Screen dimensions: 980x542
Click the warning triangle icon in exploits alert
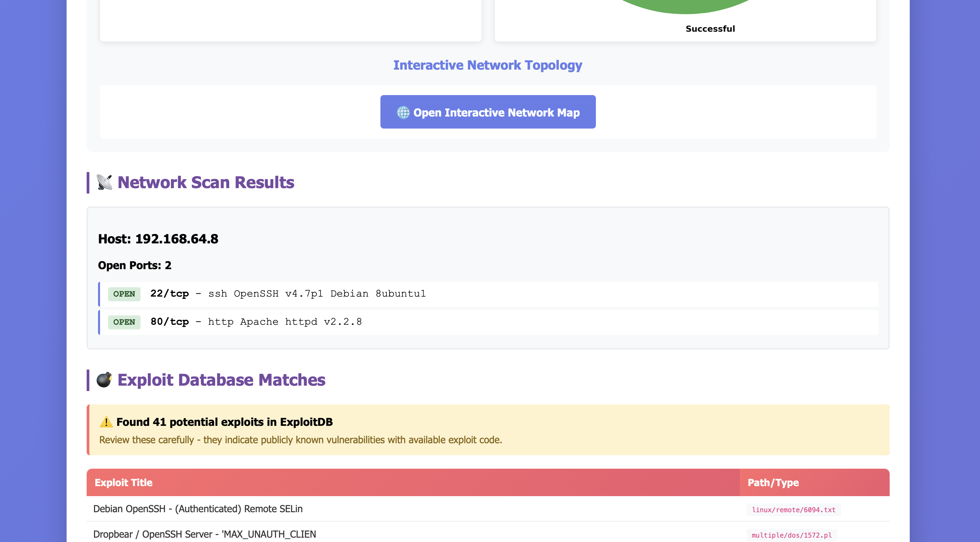click(106, 422)
